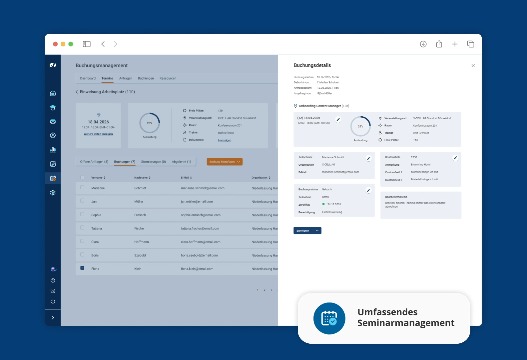Switch to the Stornierungen sub-tab

coord(153,162)
